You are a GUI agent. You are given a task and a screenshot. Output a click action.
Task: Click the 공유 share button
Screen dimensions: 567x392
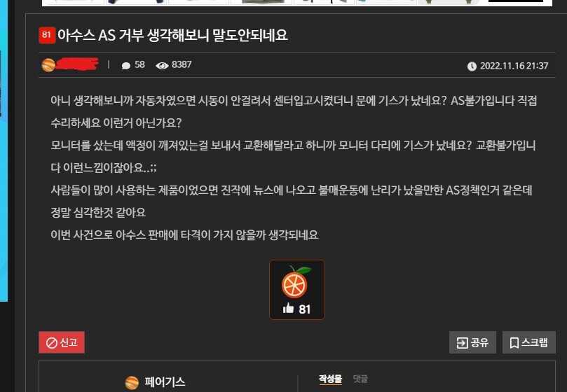tap(472, 342)
